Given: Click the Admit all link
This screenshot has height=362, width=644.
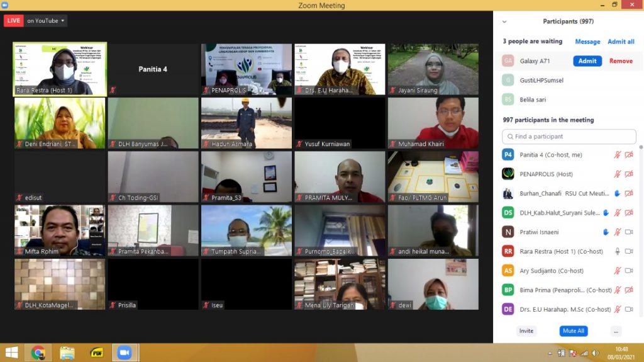Looking at the screenshot, I should tap(621, 42).
